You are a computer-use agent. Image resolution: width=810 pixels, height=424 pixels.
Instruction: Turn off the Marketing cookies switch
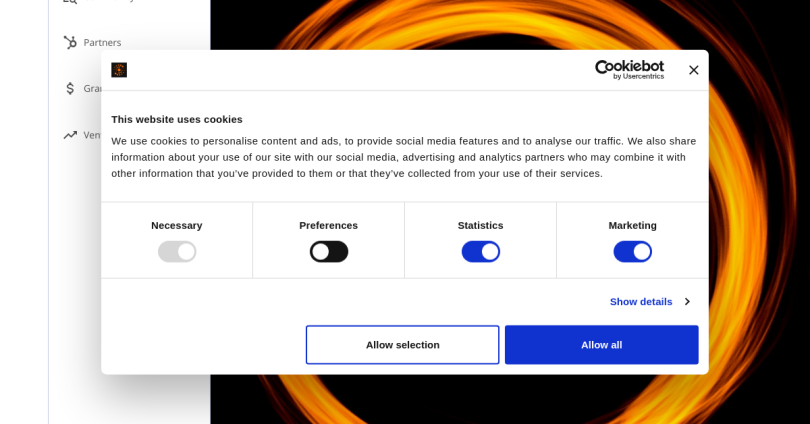click(x=633, y=252)
